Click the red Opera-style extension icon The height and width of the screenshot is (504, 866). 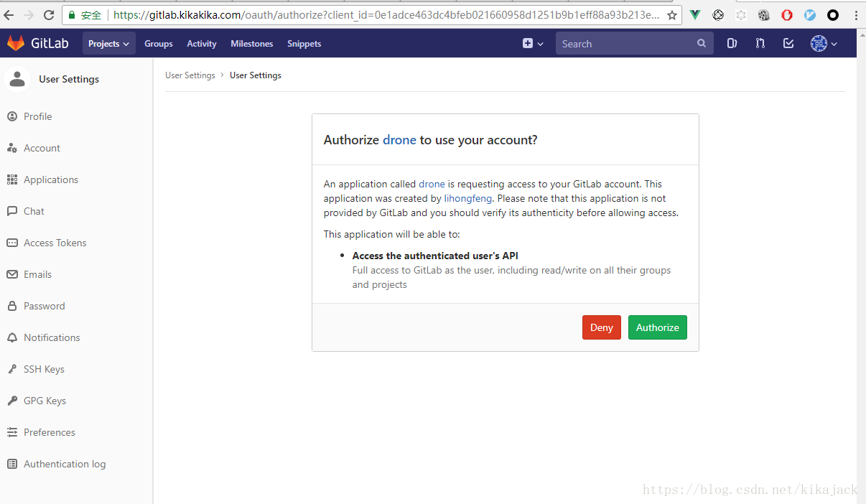(x=787, y=15)
